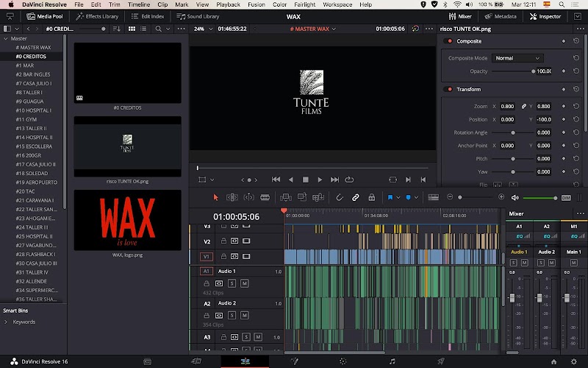Select the Blade edit tool in timeline toolbar
Image resolution: width=588 pixels, height=368 pixels.
pos(265,197)
